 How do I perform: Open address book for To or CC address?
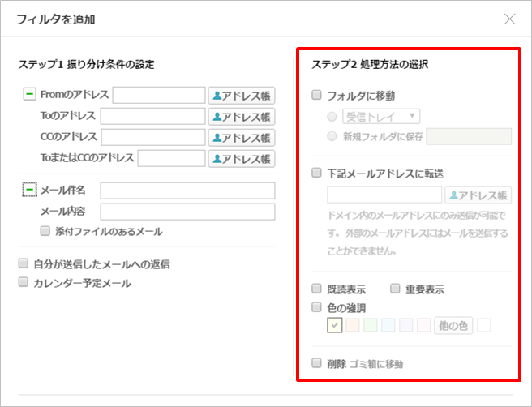click(x=241, y=158)
